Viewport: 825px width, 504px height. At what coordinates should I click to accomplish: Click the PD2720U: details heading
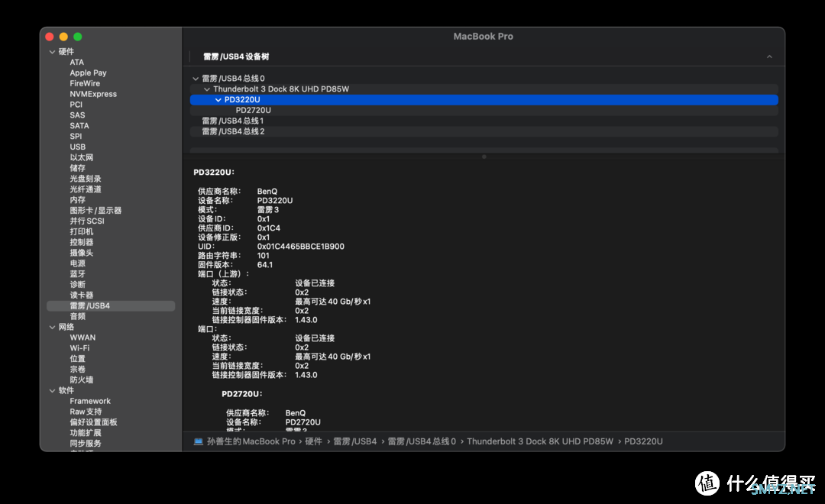point(241,393)
